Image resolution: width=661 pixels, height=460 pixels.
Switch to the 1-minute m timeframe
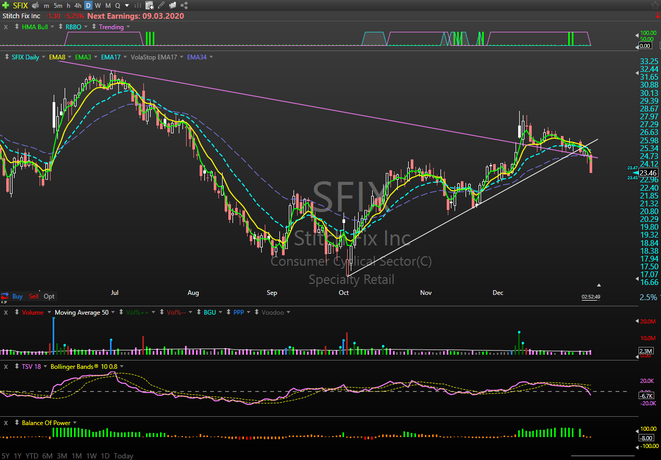[46, 5]
